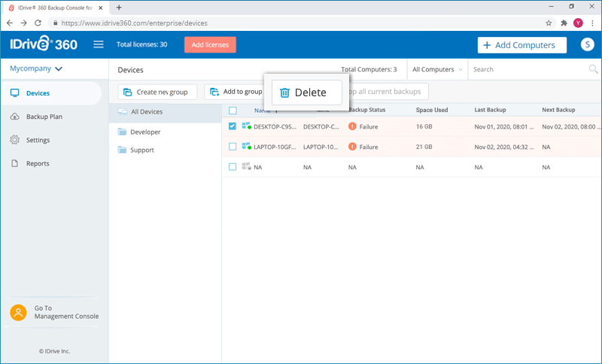
Task: Uncheck the DESKTOP-C95 row checkbox
Action: tap(233, 126)
